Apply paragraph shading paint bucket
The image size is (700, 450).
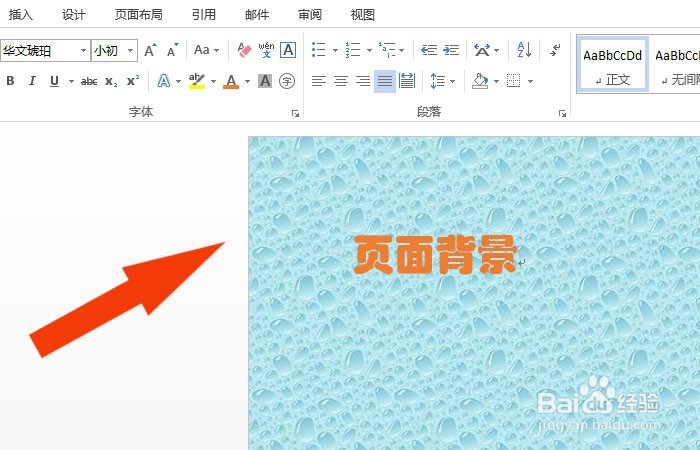pyautogui.click(x=480, y=81)
